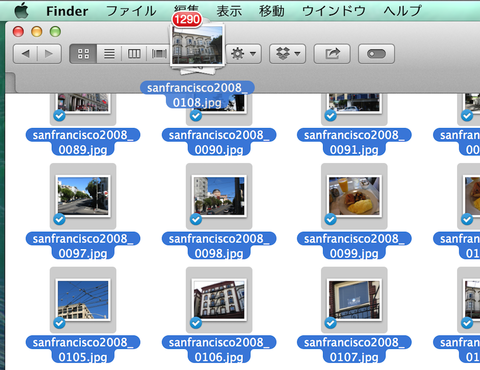Select thumbnail of sanfrancisco2008_0107.jpg

354,300
